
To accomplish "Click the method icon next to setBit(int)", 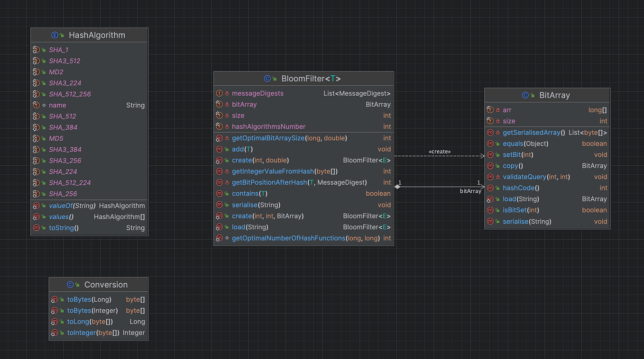I will [490, 154].
